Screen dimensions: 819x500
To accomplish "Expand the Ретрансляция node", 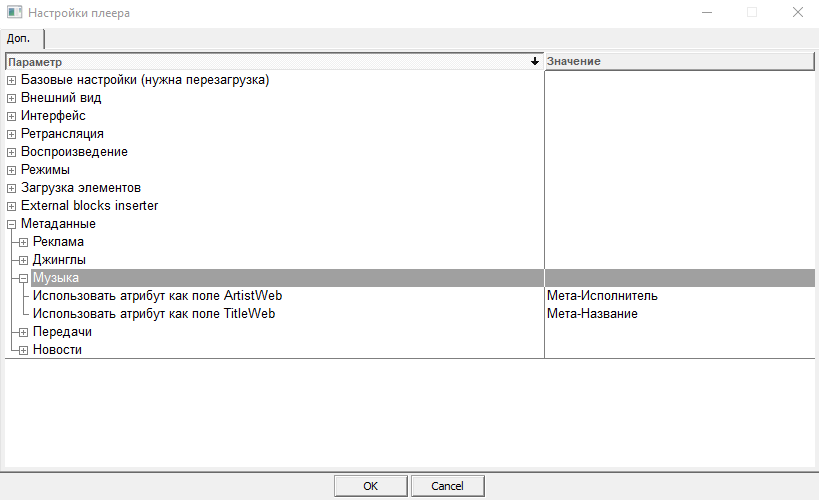I will click(x=12, y=134).
